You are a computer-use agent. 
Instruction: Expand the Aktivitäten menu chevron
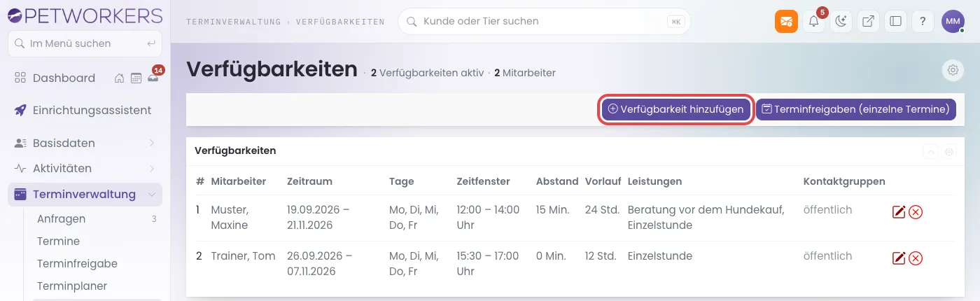152,168
